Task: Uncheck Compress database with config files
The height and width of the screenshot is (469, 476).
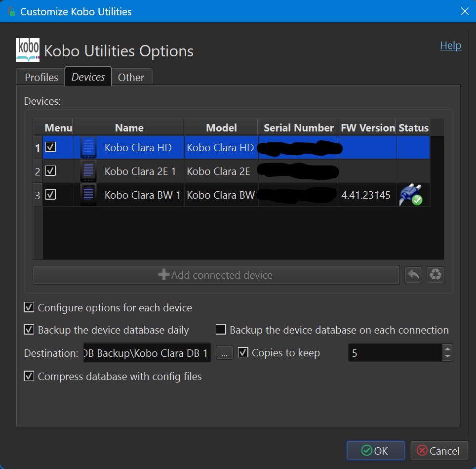Action: [29, 376]
